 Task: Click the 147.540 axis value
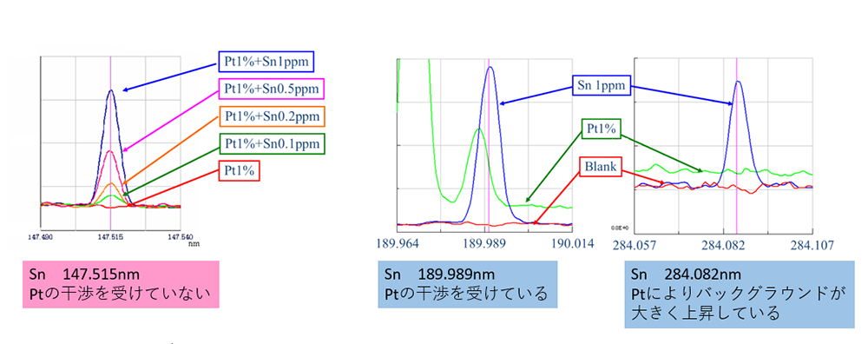[180, 236]
